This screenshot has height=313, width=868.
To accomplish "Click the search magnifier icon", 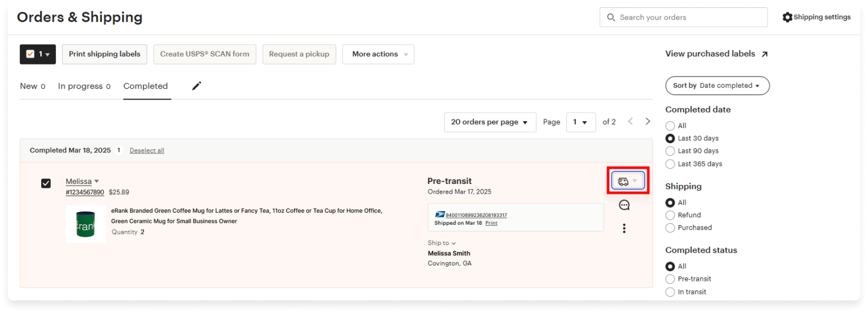I will click(611, 18).
